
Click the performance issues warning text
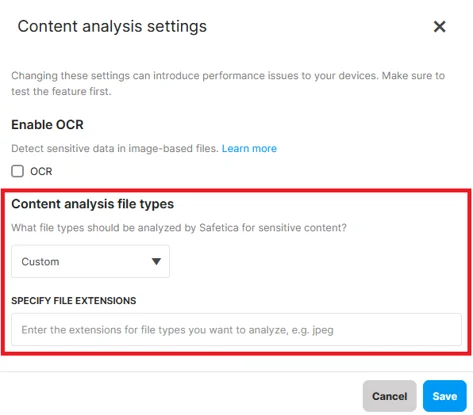pyautogui.click(x=228, y=83)
